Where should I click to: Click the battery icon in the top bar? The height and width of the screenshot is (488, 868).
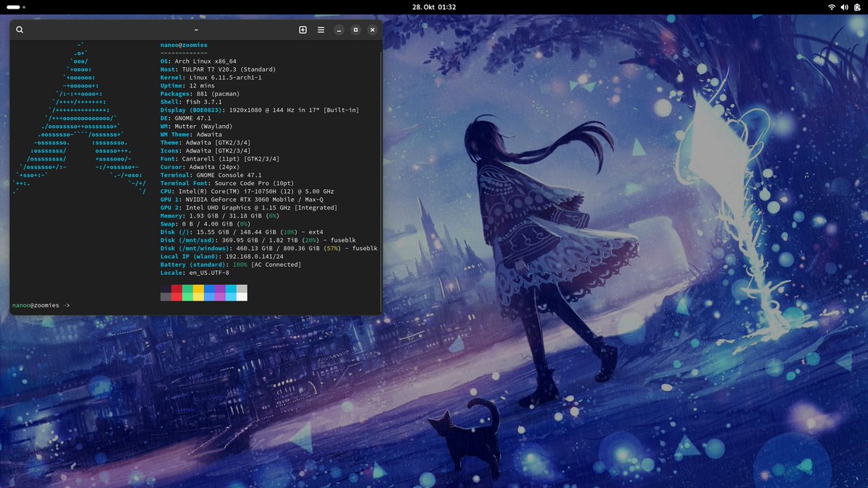857,7
